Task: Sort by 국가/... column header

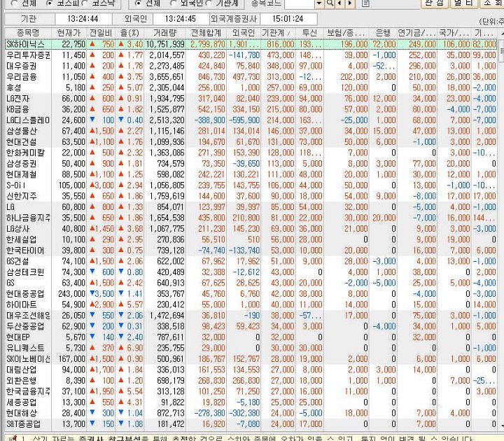Action: [454, 33]
